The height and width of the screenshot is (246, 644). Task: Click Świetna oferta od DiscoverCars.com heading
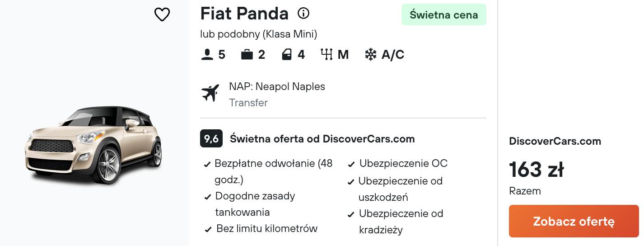pos(322,139)
